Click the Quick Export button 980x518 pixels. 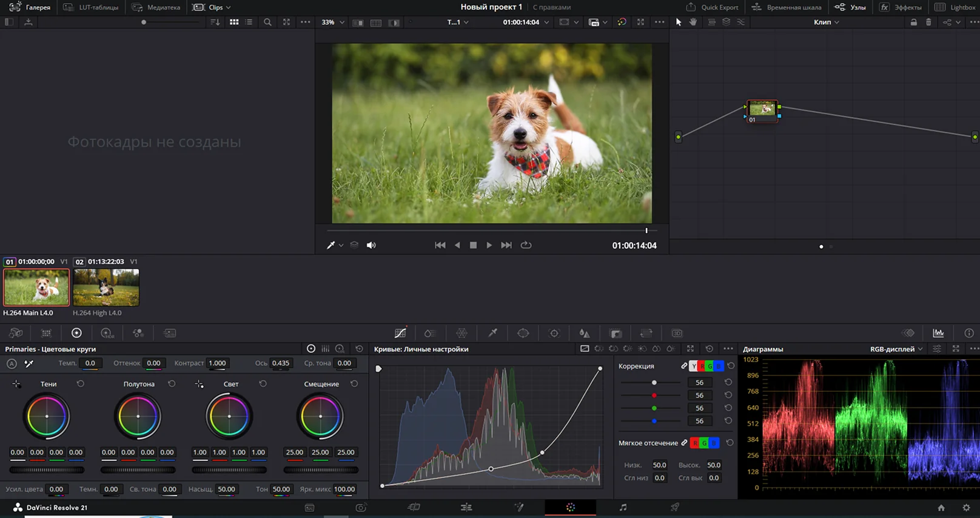[x=713, y=7]
